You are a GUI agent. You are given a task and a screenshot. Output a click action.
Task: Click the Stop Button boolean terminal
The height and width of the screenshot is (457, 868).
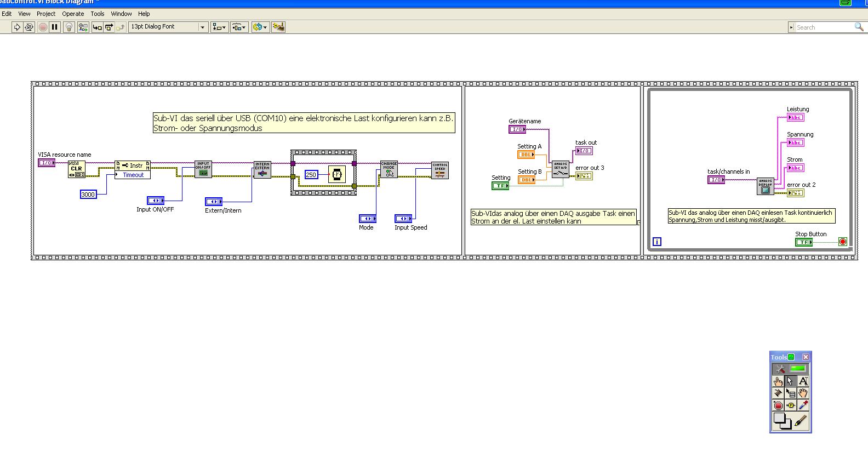click(x=804, y=242)
